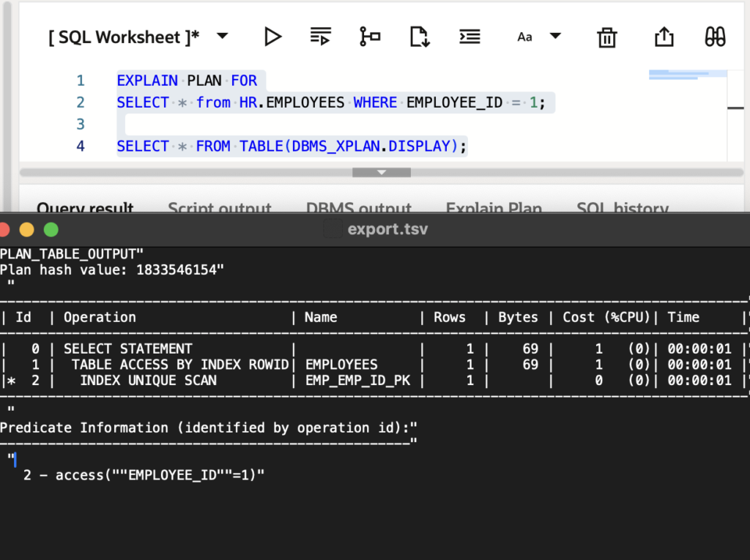Click the editor minimap on the right

[x=688, y=75]
